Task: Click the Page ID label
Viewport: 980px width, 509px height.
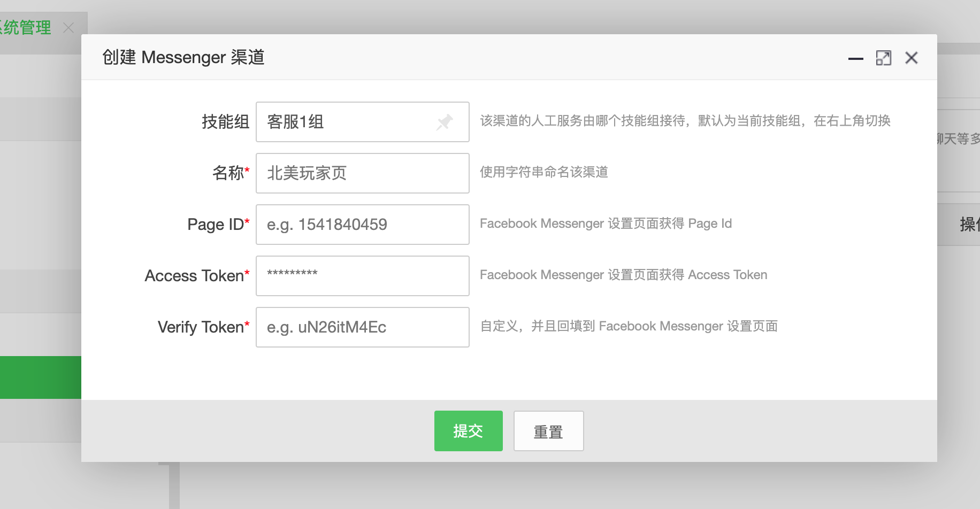Action: (218, 225)
